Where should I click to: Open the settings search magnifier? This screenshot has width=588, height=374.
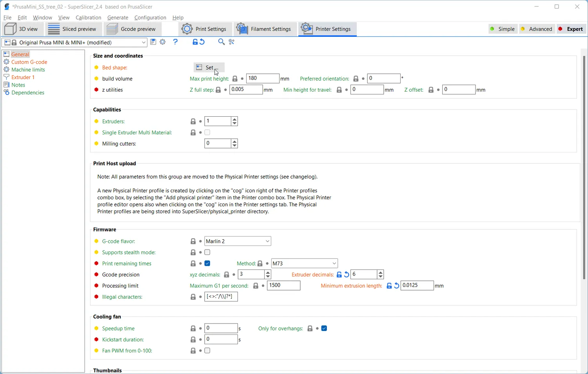221,42
